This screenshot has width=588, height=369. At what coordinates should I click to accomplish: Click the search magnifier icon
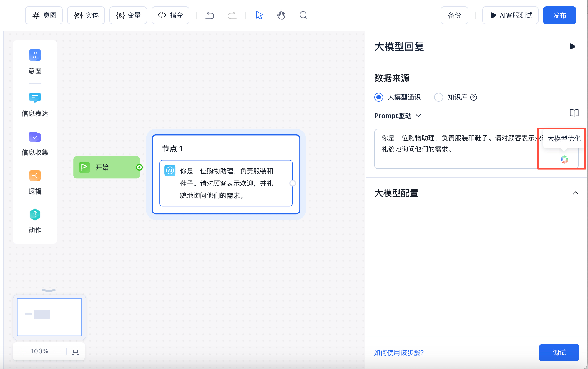click(303, 15)
